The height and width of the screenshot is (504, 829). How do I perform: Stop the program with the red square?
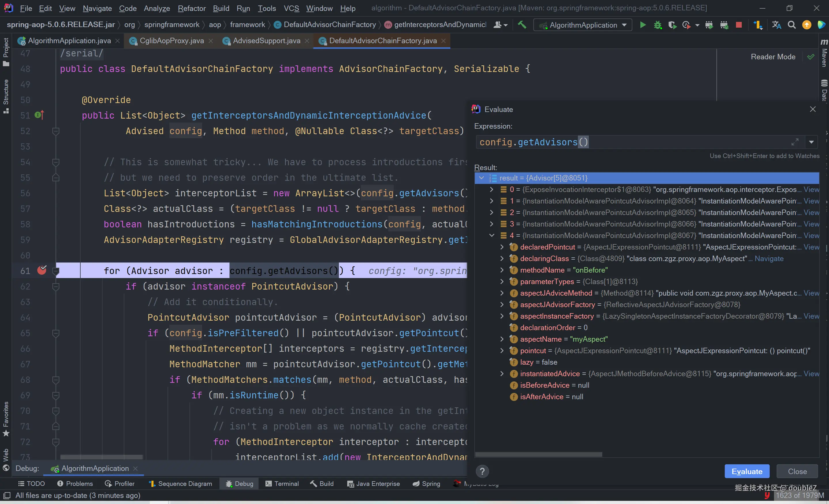coord(739,25)
